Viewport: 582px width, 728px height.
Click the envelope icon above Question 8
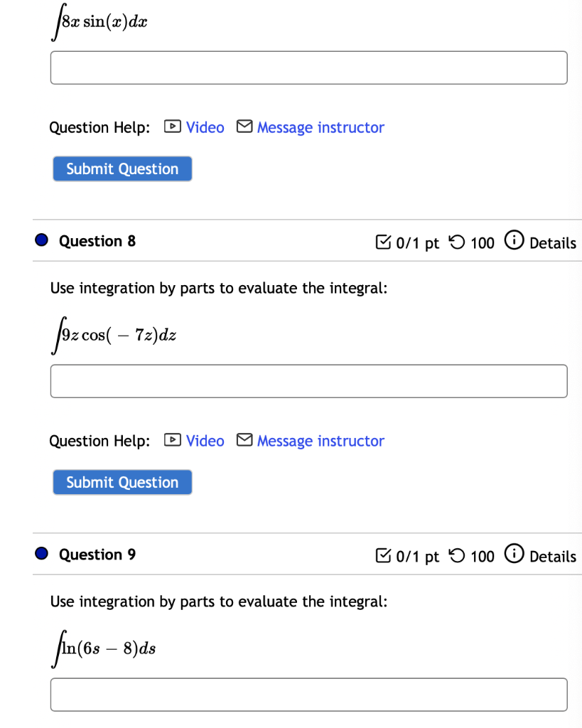click(244, 127)
